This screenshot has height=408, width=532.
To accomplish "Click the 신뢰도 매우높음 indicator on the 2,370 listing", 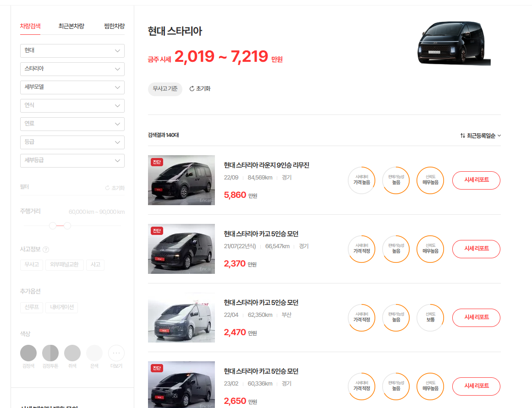I will click(x=430, y=249).
